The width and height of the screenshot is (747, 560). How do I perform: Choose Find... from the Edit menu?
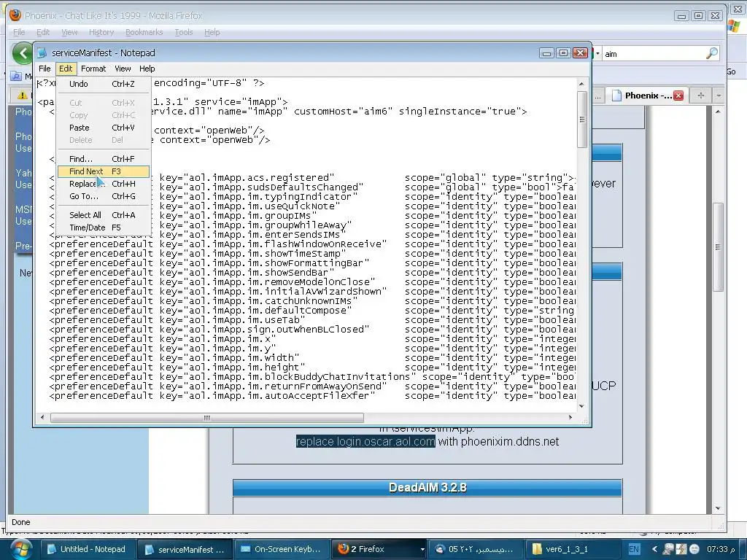(x=104, y=159)
